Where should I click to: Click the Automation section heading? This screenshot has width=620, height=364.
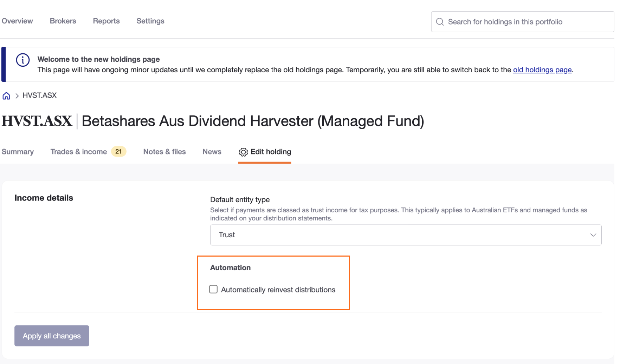click(230, 268)
